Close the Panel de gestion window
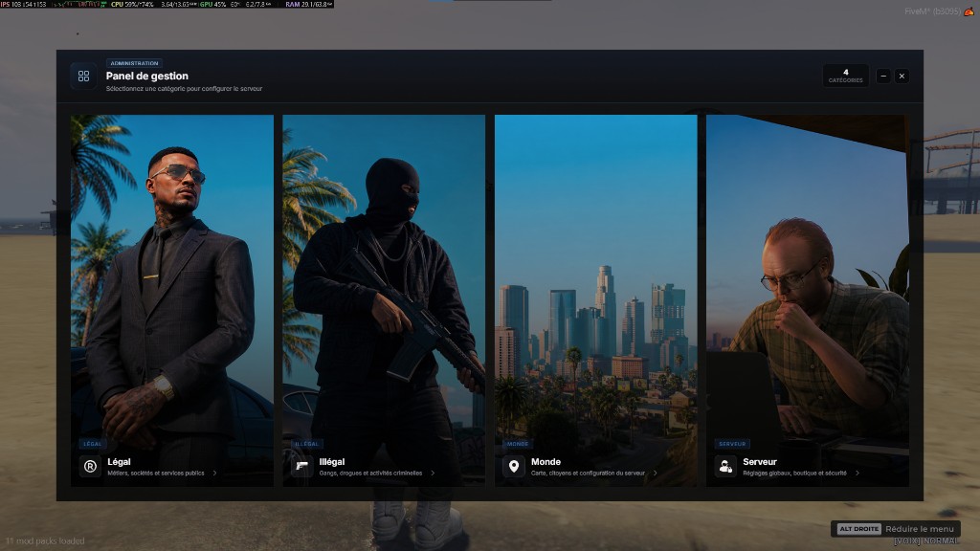This screenshot has width=980, height=551. click(x=902, y=77)
